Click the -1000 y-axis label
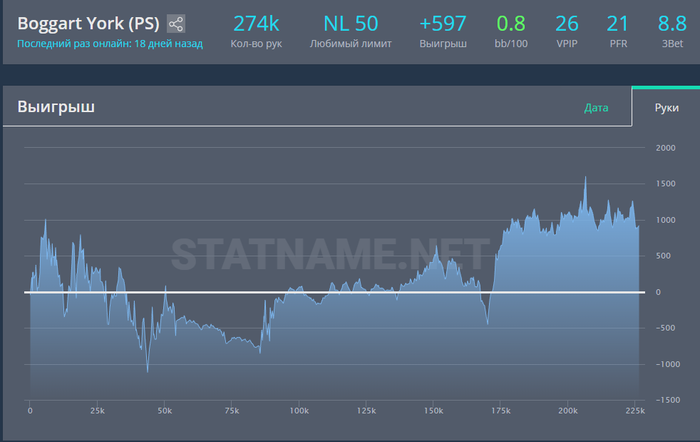This screenshot has width=700, height=442. pyautogui.click(x=667, y=364)
